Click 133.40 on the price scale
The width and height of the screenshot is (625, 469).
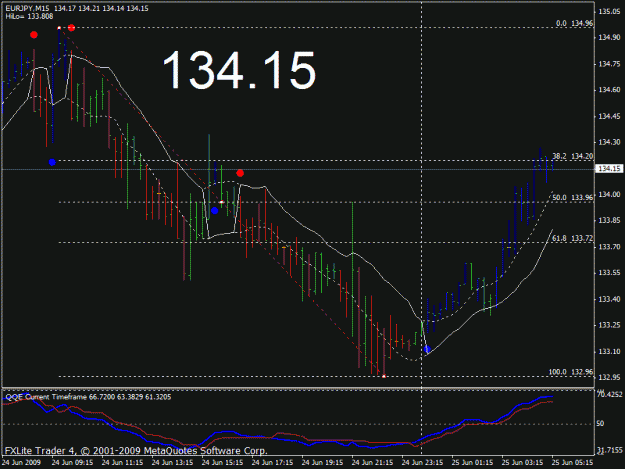click(x=609, y=299)
